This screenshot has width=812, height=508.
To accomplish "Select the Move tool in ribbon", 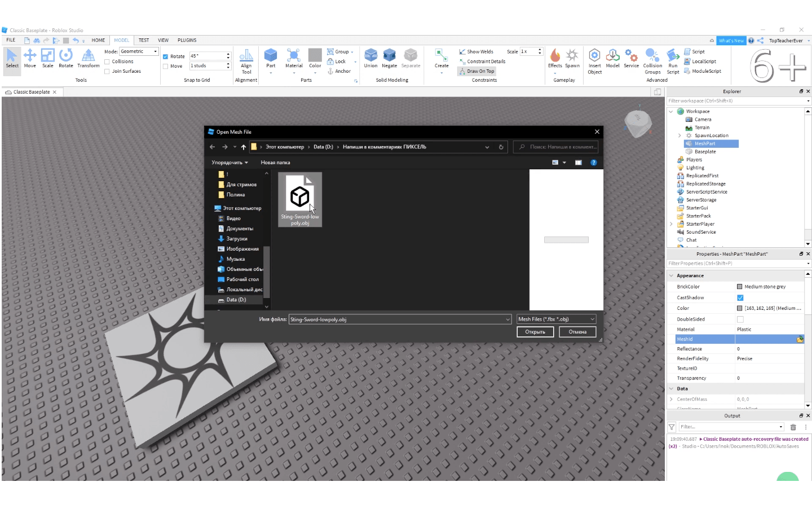I will (30, 59).
